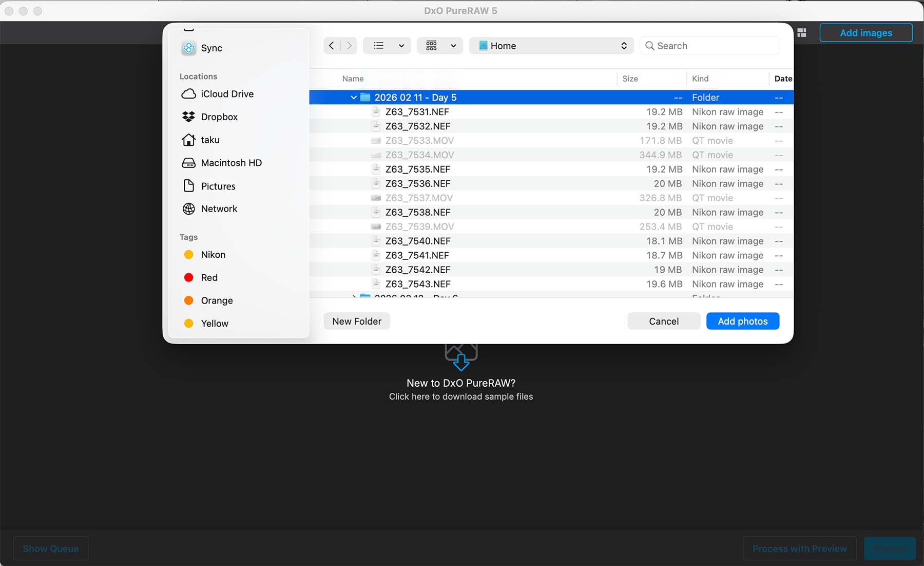The height and width of the screenshot is (566, 924).
Task: Sort by the Size column header
Action: click(x=630, y=79)
